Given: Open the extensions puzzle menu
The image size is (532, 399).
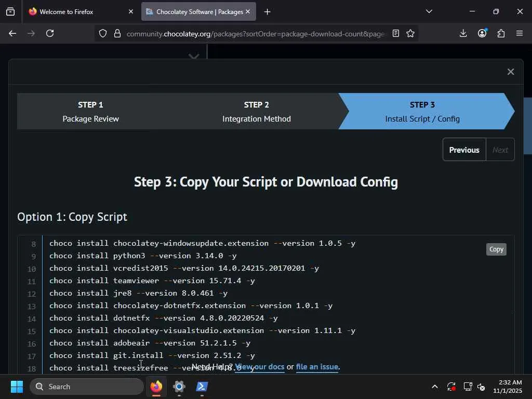Looking at the screenshot, I should coord(501,33).
